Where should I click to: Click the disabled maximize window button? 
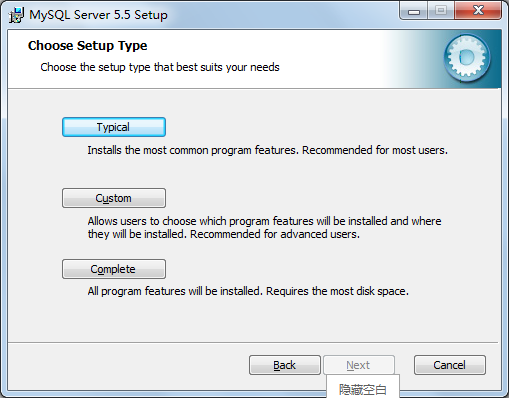click(x=441, y=11)
